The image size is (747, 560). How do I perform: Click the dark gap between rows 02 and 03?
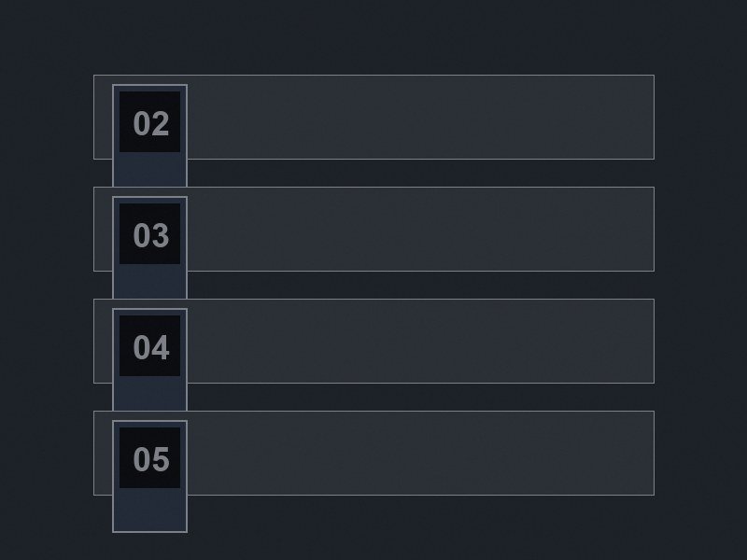(x=421, y=173)
